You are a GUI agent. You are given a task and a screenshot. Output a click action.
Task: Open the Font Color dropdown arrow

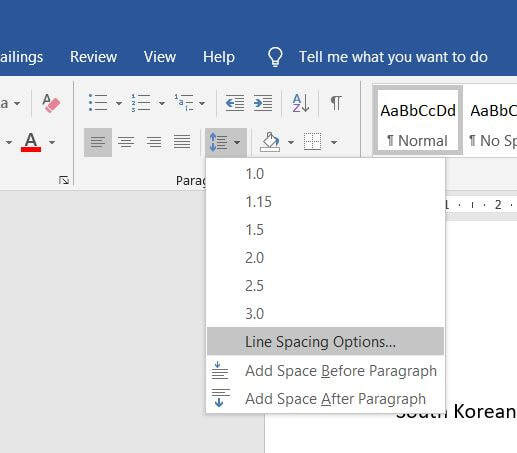[x=52, y=142]
